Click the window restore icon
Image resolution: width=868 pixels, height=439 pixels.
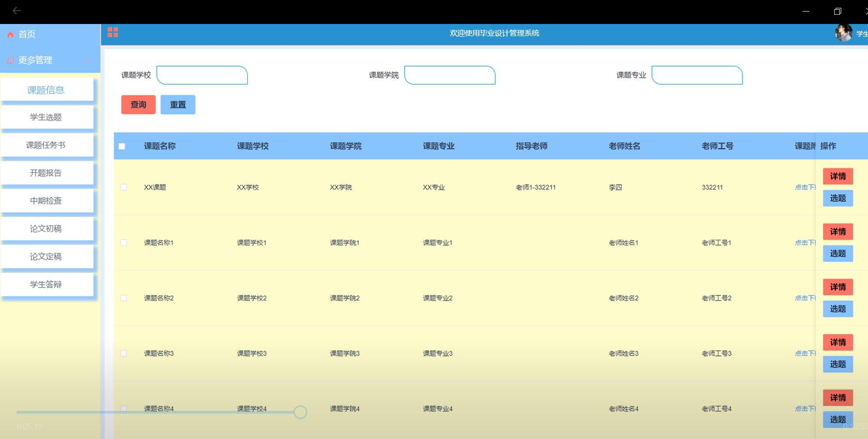point(838,11)
